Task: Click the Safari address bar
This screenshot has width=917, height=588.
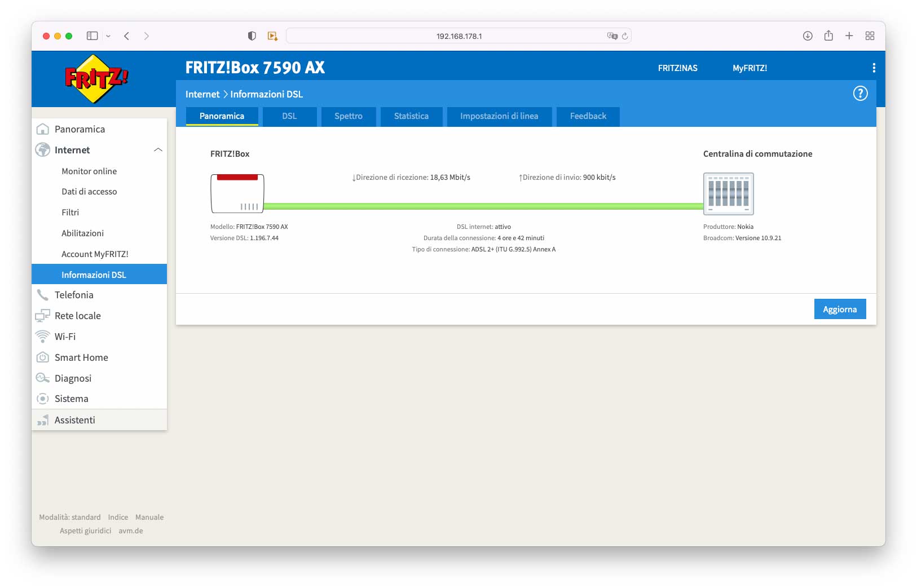Action: (x=458, y=36)
